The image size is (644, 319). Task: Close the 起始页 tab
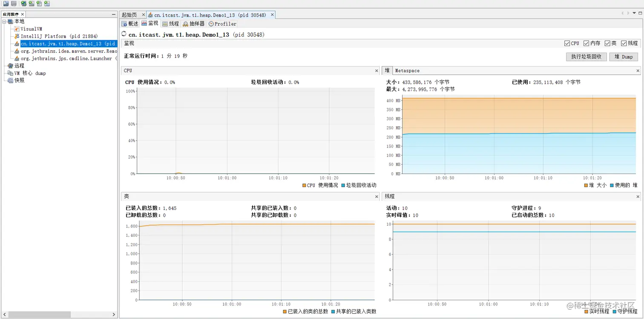click(x=143, y=15)
